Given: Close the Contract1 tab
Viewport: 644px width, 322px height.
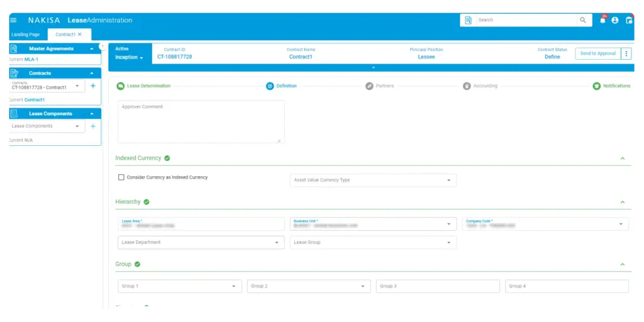Looking at the screenshot, I should (x=80, y=35).
